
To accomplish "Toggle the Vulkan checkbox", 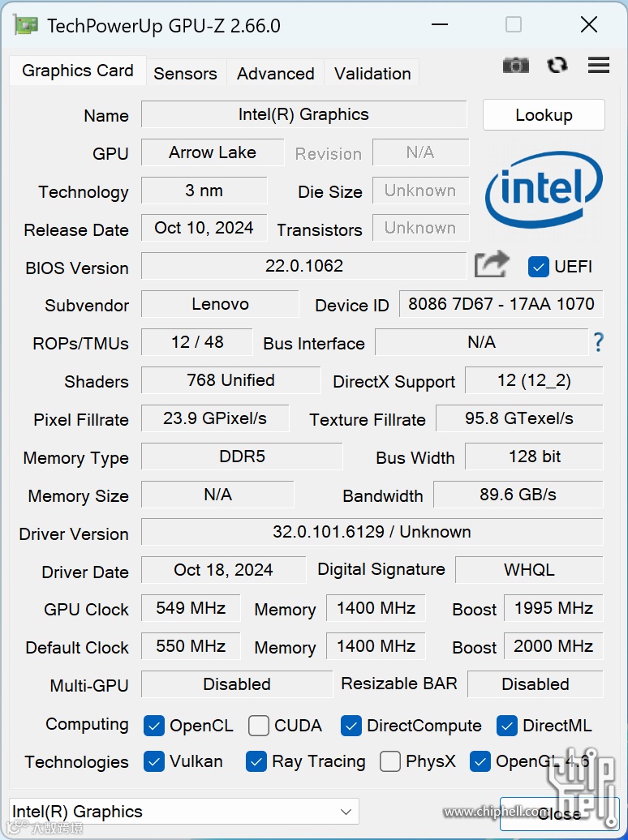I will click(154, 761).
